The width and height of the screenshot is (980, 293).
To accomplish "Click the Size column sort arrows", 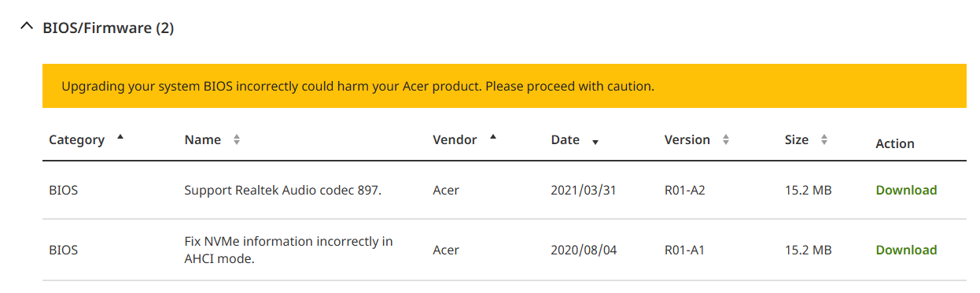I will (823, 139).
